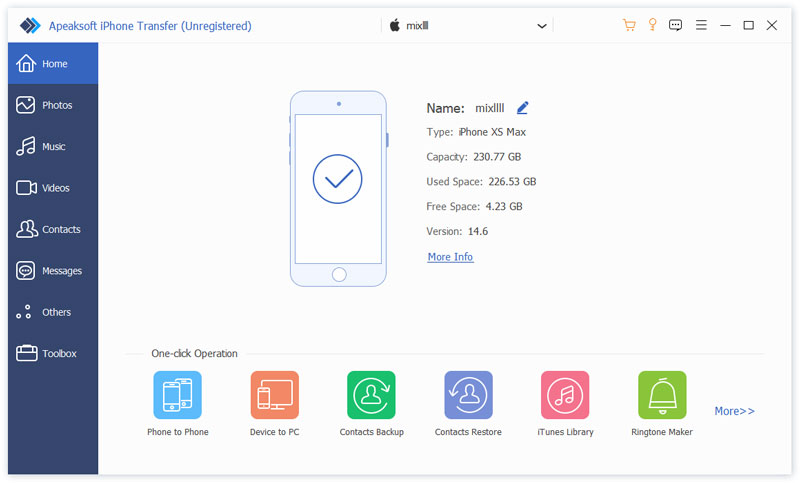Open the hamburger menu icon

pyautogui.click(x=702, y=25)
